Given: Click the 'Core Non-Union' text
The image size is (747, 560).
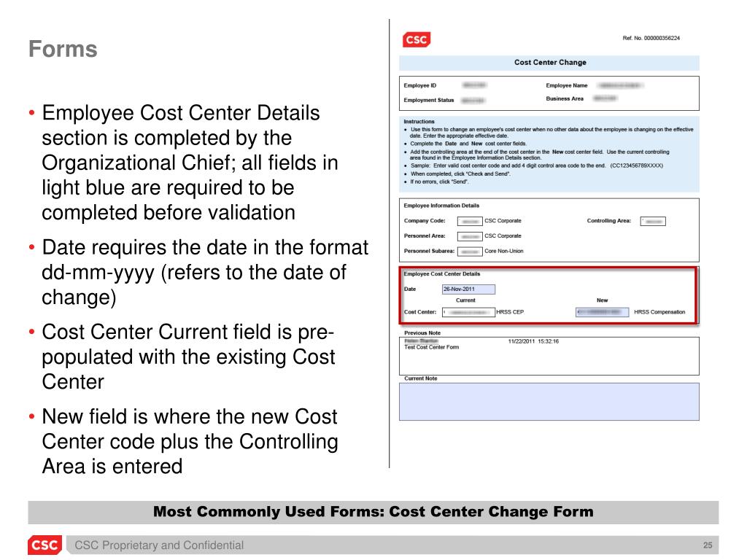Looking at the screenshot, I should pyautogui.click(x=503, y=251).
